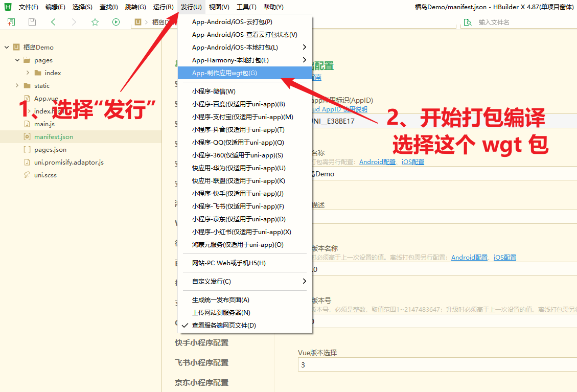This screenshot has width=577, height=392.
Task: Choose 快应用-华为(仅适用于uni-app)(U)
Action: tap(245, 168)
